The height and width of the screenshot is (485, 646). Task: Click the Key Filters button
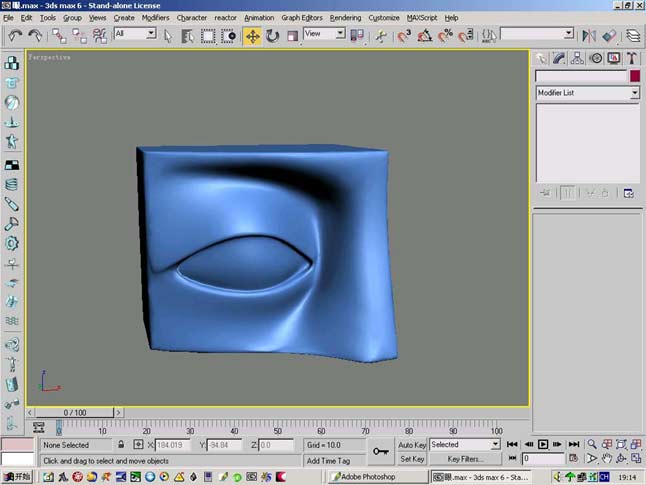[465, 459]
